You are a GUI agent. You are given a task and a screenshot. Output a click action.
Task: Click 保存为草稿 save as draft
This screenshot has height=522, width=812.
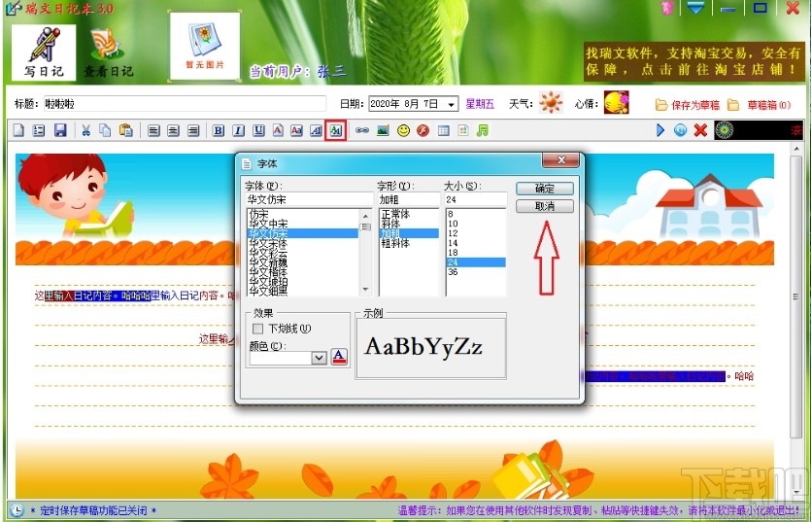[x=688, y=105]
